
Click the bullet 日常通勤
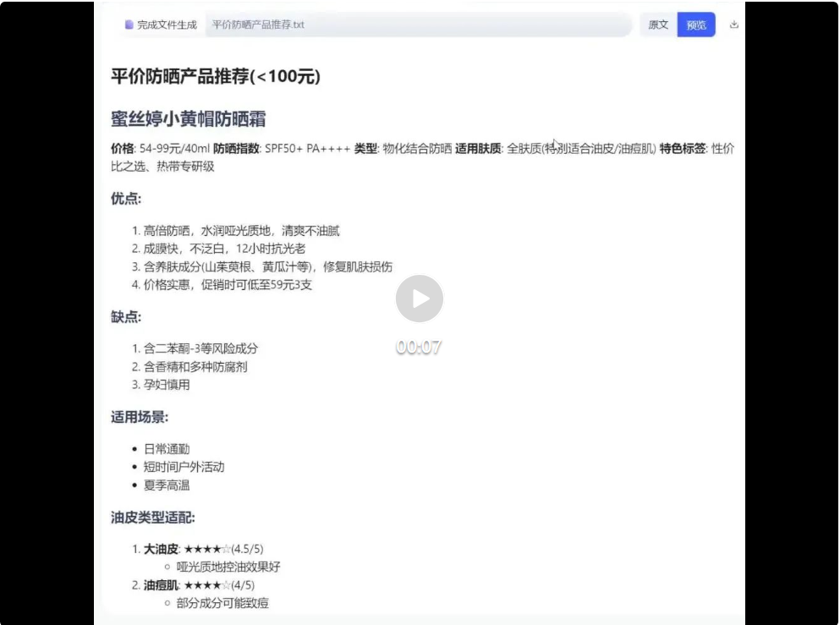click(167, 449)
